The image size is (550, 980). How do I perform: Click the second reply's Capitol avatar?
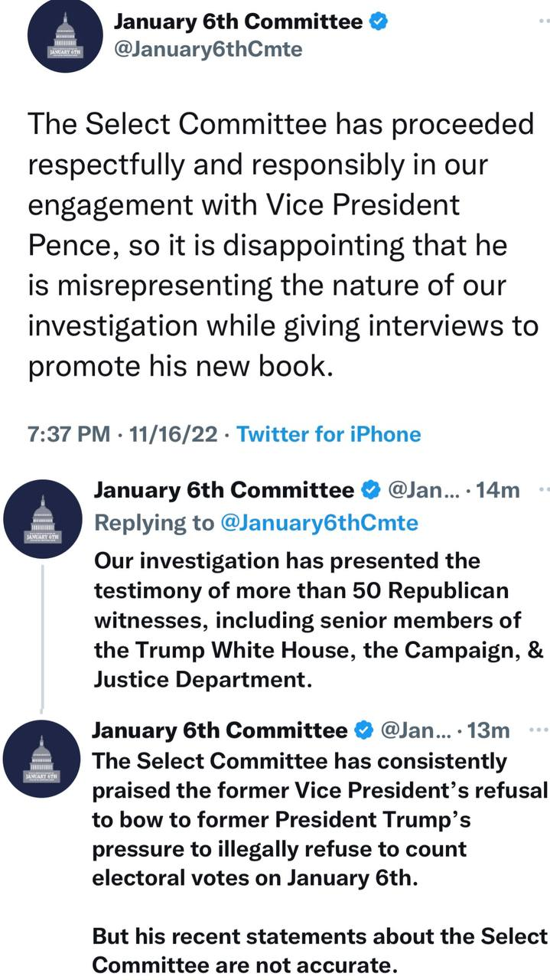(42, 753)
